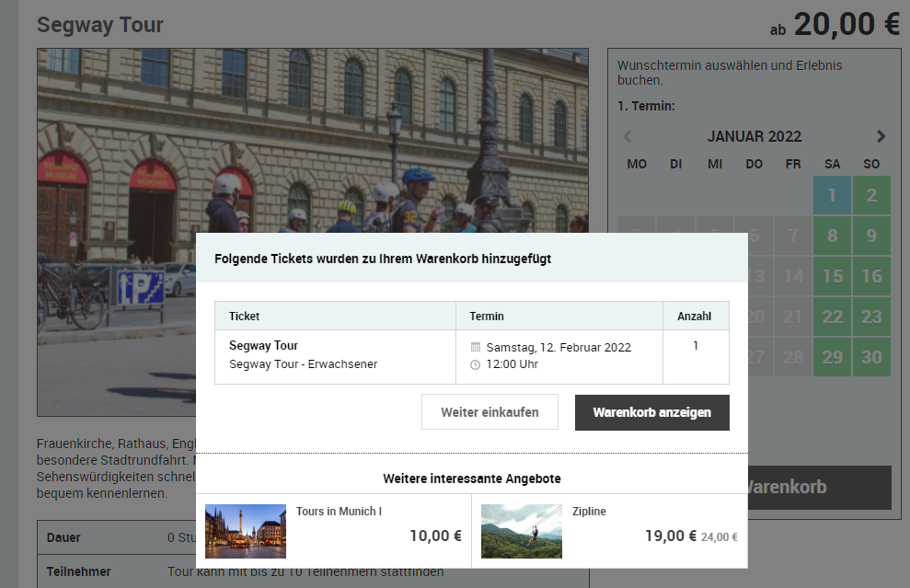Pick January 1 in the calendar

832,196
